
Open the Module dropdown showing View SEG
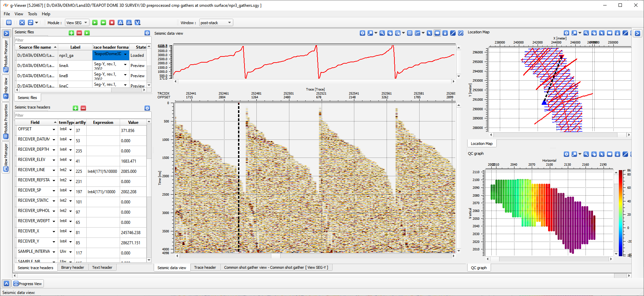(x=77, y=23)
